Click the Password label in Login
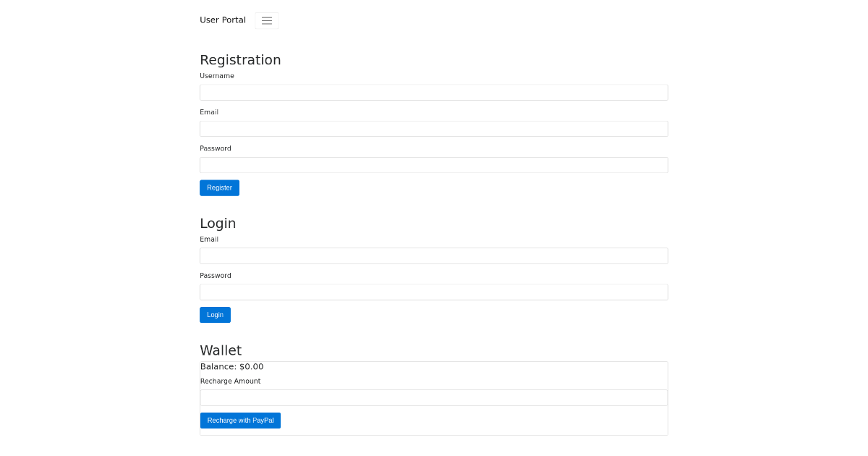The image size is (868, 456). pos(216,275)
